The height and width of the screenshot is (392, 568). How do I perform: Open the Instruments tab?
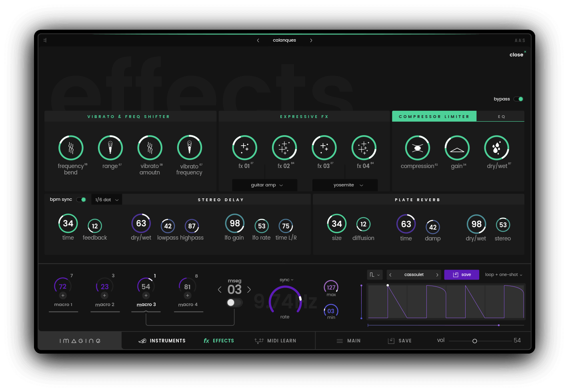(x=162, y=341)
